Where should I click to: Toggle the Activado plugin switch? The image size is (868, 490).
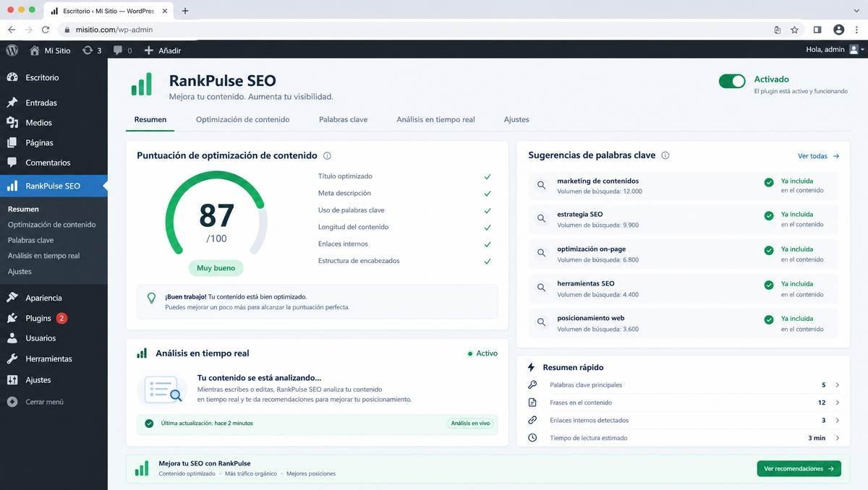pyautogui.click(x=732, y=81)
